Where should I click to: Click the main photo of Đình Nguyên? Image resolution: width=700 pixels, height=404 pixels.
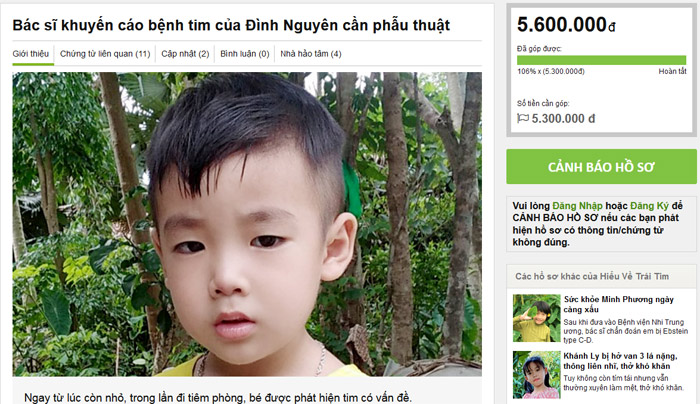click(x=247, y=224)
